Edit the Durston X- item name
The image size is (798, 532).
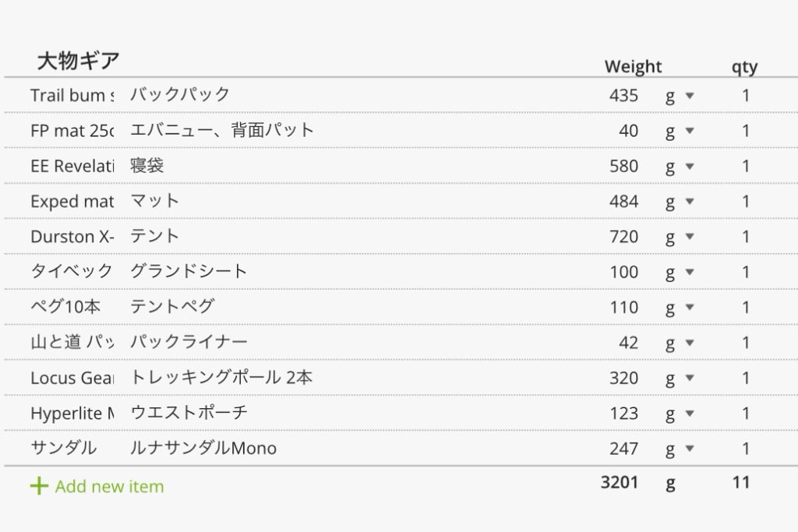pyautogui.click(x=72, y=237)
